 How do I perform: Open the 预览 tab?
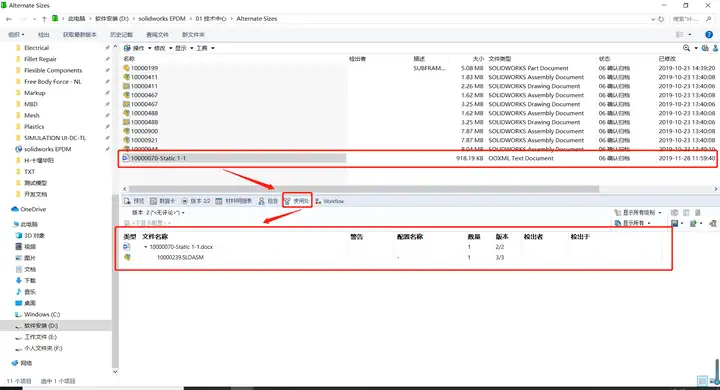pyautogui.click(x=134, y=201)
